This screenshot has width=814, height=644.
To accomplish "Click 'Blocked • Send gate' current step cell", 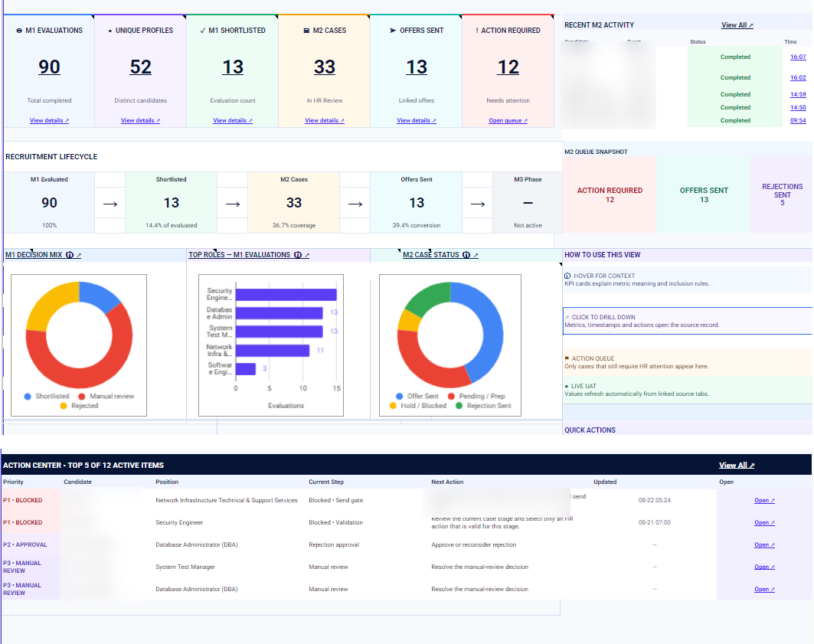I will click(x=336, y=501).
